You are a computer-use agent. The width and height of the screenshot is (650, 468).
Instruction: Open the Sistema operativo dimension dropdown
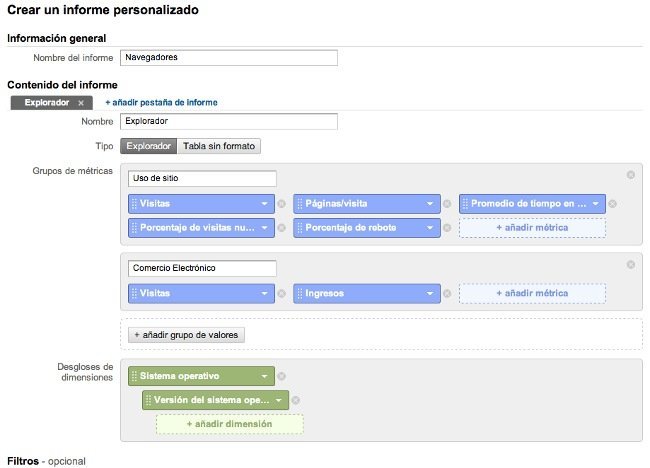coord(264,377)
